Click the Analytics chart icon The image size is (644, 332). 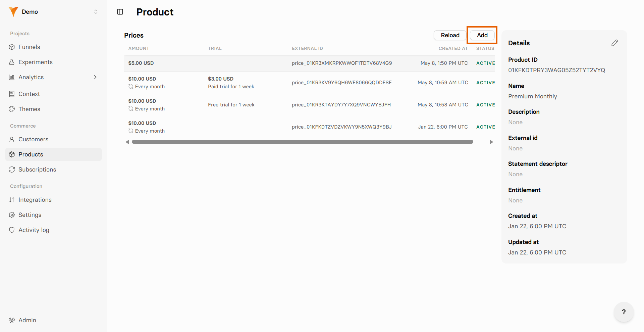pyautogui.click(x=12, y=77)
